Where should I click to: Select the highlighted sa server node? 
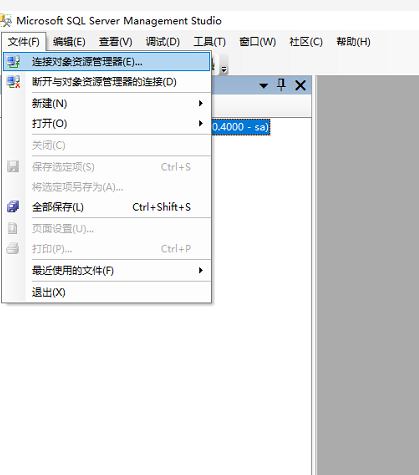(x=240, y=127)
